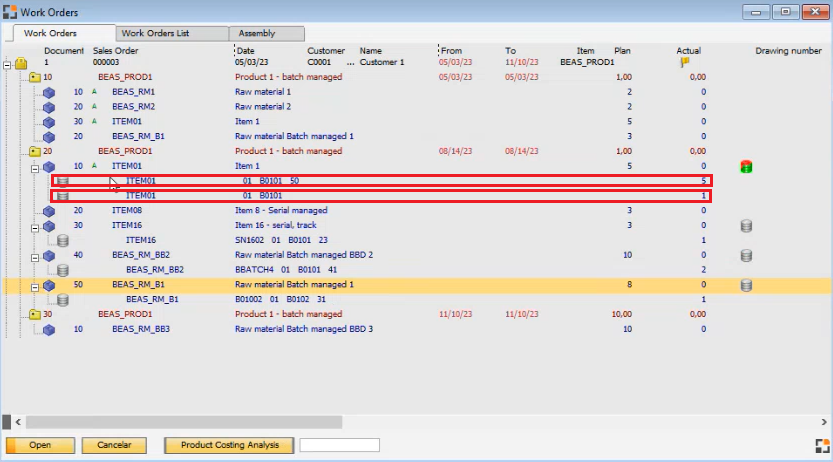The image size is (833, 462).
Task: Collapse the root work order tree node
Action: [x=7, y=63]
